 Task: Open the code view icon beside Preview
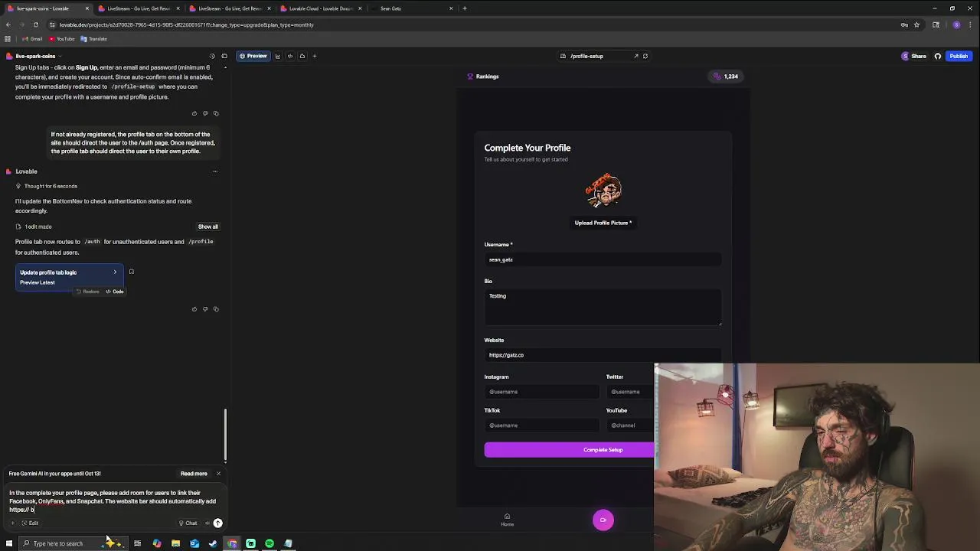pos(289,56)
